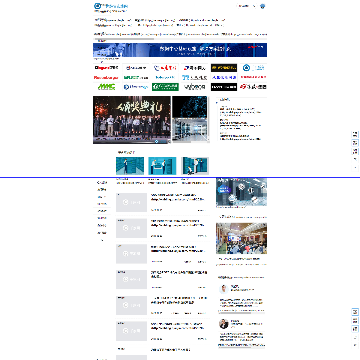Open the award ceremony stage photo slide

[x=132, y=120]
